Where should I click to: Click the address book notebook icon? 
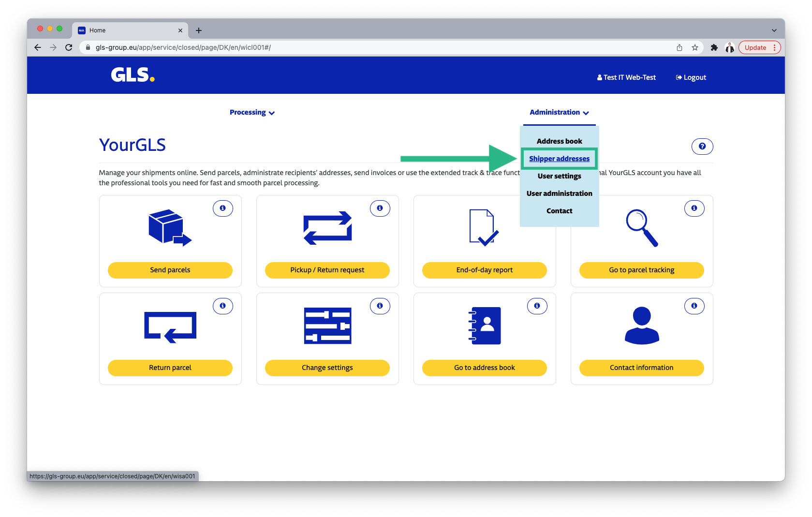pos(485,325)
